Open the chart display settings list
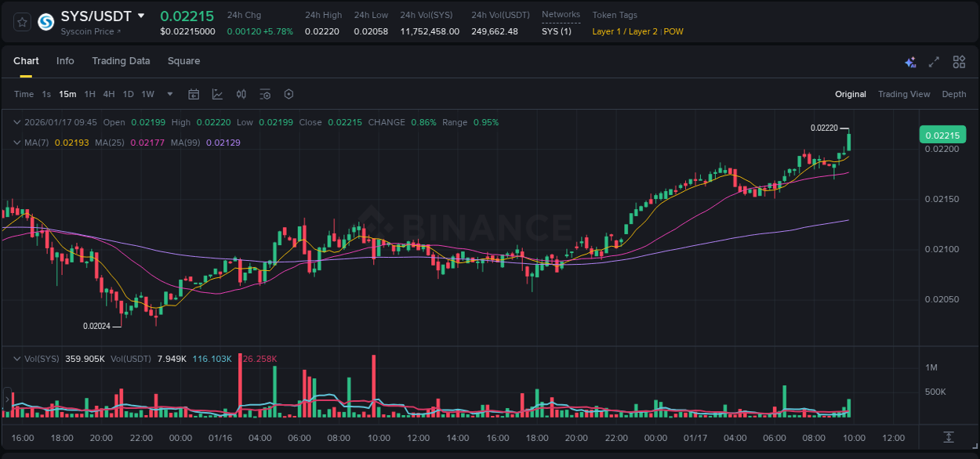 265,93
